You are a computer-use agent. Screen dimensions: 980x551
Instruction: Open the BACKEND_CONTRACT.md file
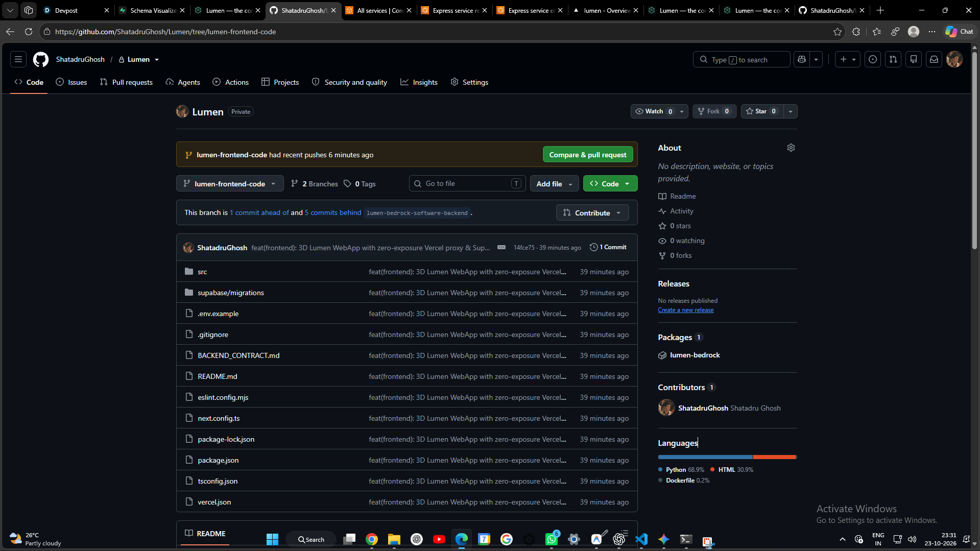(x=238, y=355)
